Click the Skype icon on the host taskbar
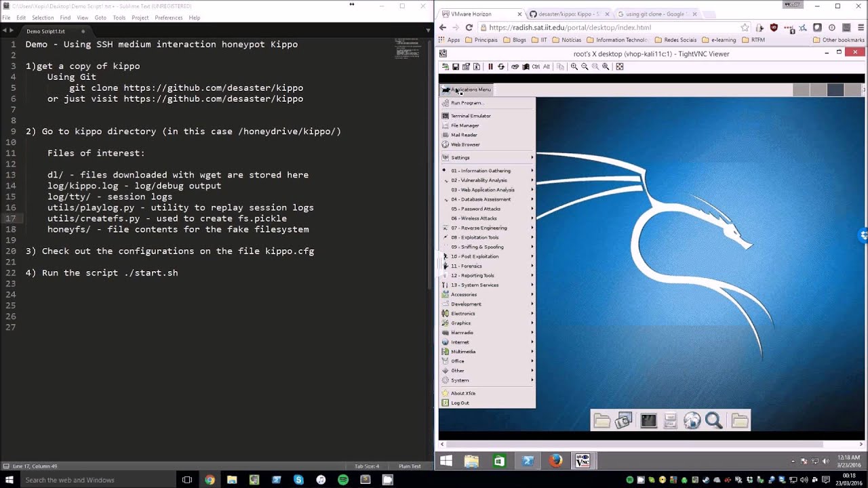 tap(298, 480)
